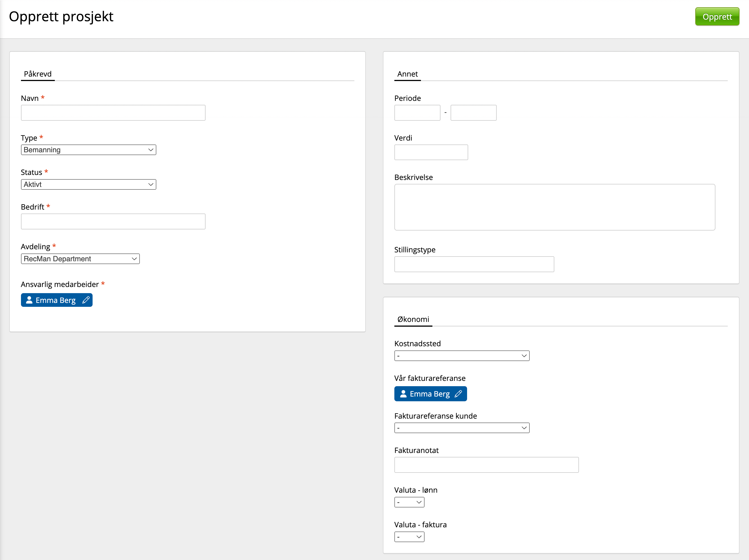Click the Fakturanotat input field
Screen dimensions: 749x560
pos(486,465)
